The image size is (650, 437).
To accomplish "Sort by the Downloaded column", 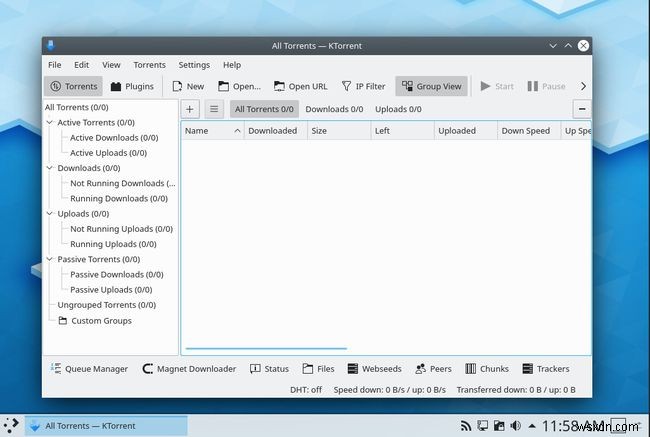I will 276,131.
